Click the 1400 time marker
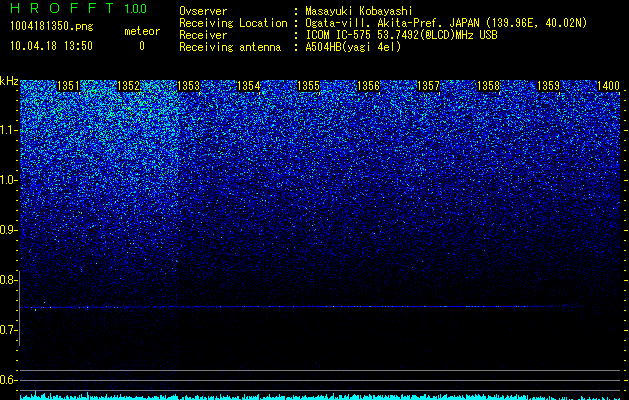629x400 pixels. pos(608,86)
